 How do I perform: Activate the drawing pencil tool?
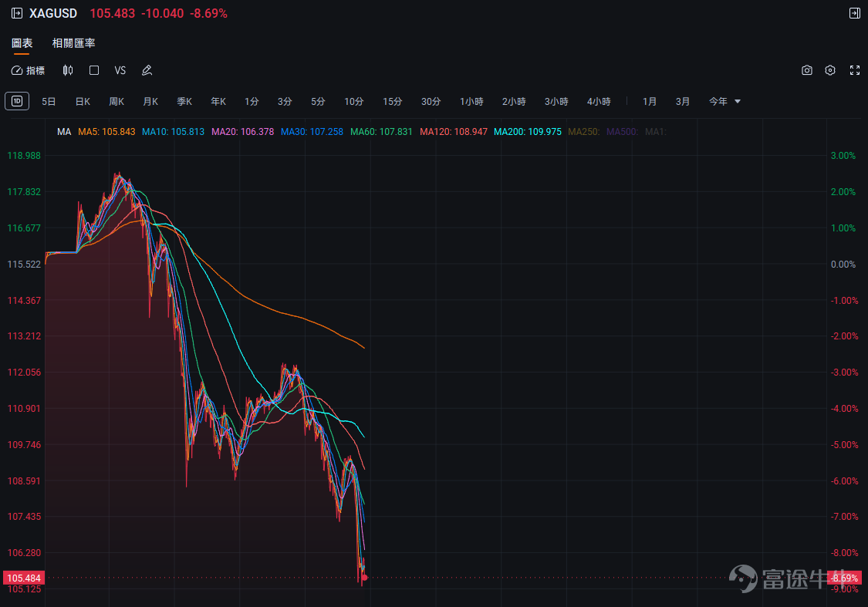point(147,70)
